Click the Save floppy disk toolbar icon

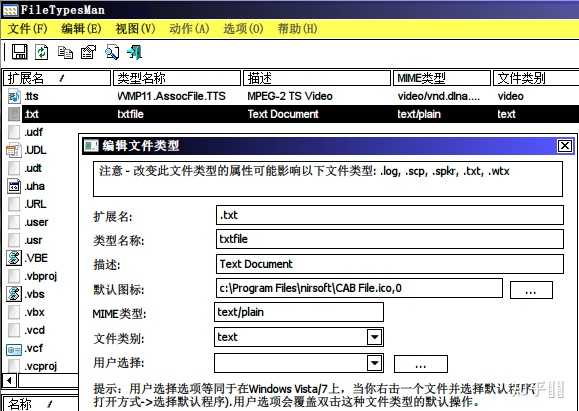(20, 52)
